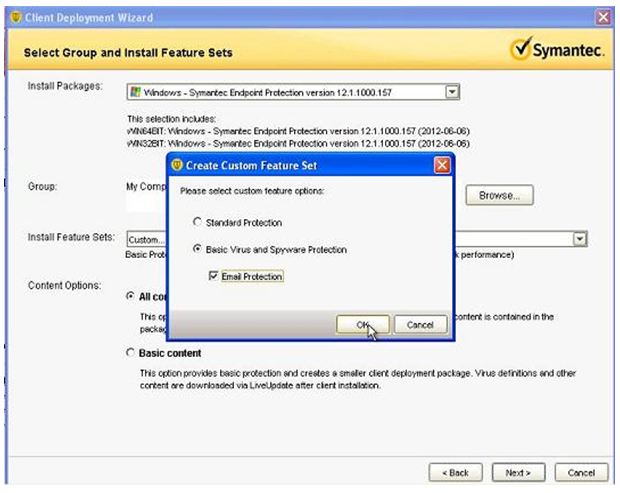
Task: Go back with the Back button
Action: 449,471
